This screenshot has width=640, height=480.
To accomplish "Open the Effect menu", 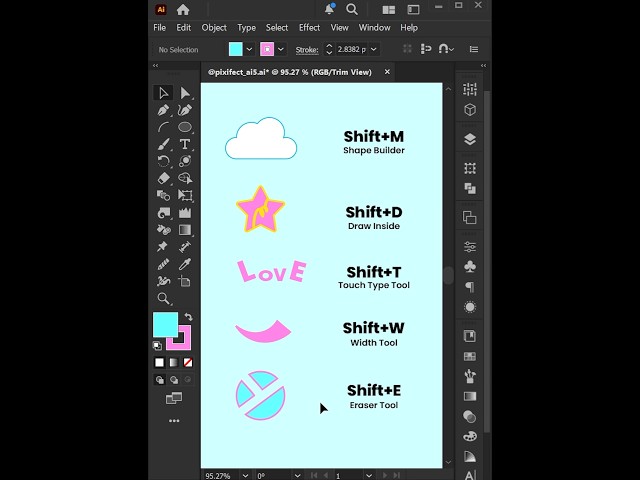I will [309, 28].
